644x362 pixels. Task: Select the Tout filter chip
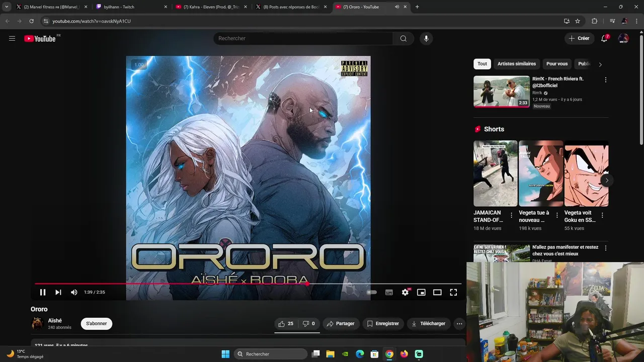[482, 64]
